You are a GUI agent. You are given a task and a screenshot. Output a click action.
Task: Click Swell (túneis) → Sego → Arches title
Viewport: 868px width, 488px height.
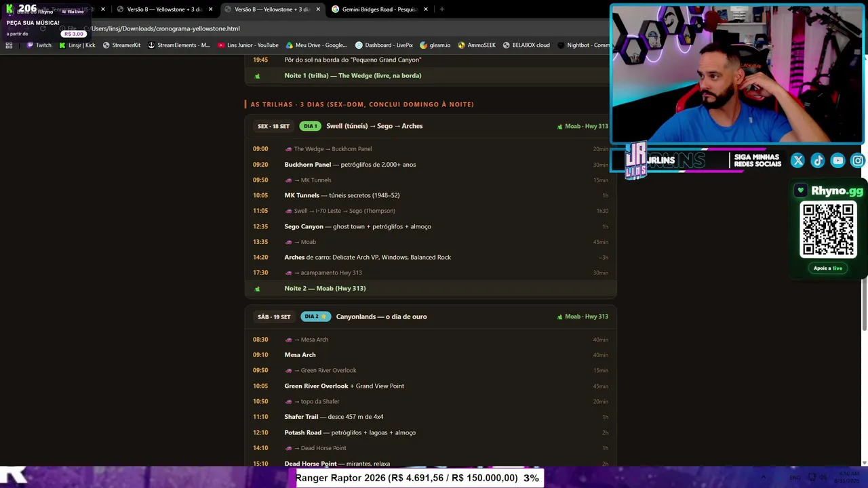pyautogui.click(x=374, y=126)
